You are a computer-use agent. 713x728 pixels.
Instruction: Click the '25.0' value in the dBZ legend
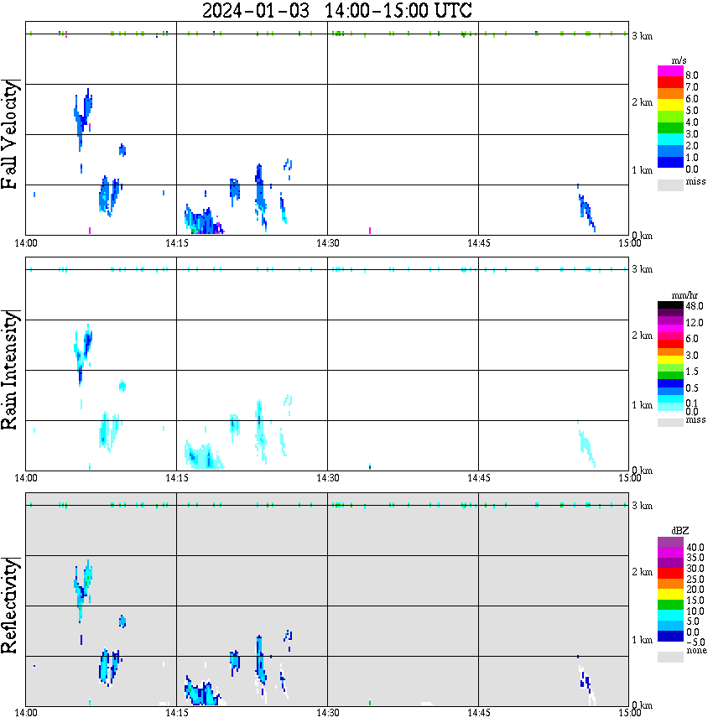(695, 579)
